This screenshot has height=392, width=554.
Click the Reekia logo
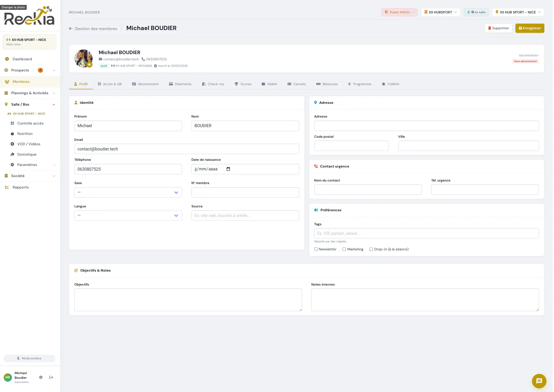(x=30, y=16)
